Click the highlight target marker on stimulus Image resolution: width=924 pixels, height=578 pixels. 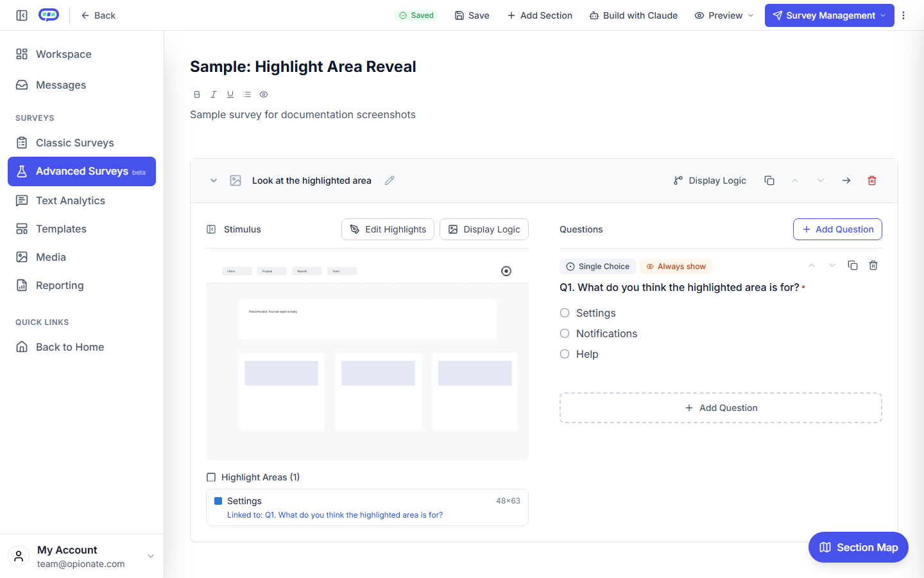point(506,271)
